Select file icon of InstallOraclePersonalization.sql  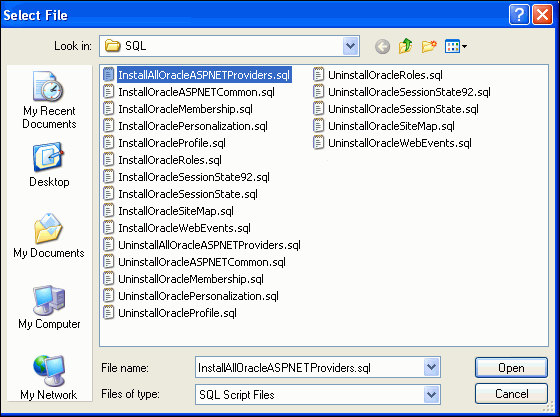(x=108, y=126)
